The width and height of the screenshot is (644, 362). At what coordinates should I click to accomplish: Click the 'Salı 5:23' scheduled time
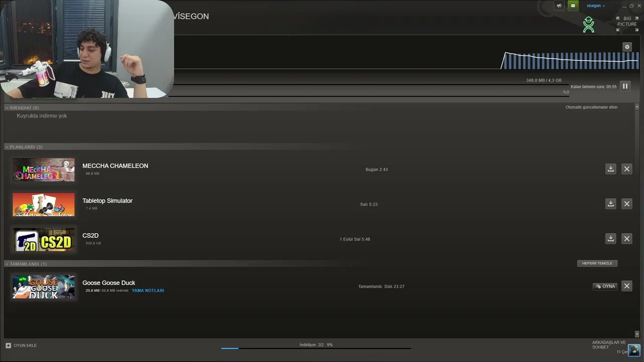[369, 204]
